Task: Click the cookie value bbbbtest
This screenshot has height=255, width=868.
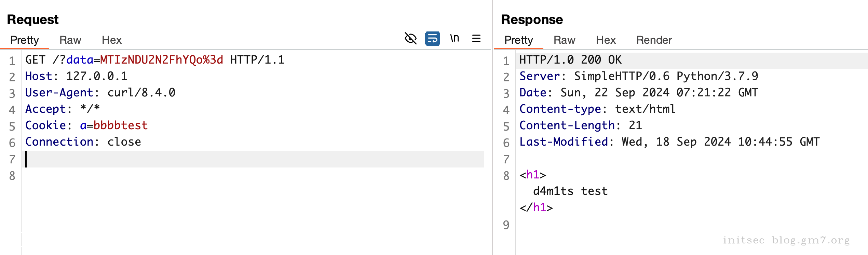Action: coord(120,126)
